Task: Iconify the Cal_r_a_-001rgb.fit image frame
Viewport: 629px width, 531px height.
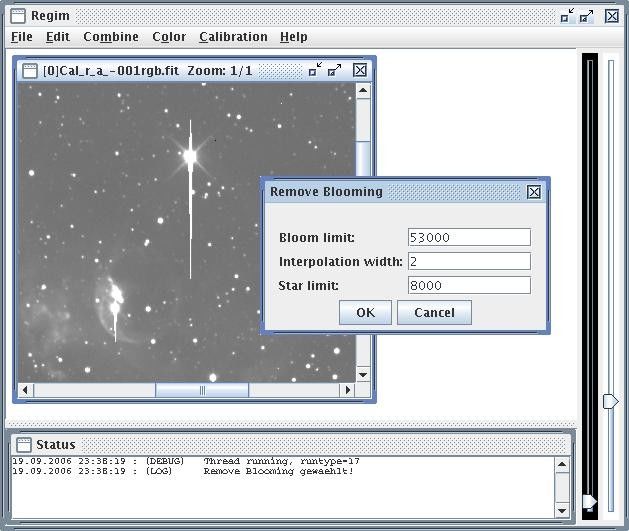Action: click(315, 70)
